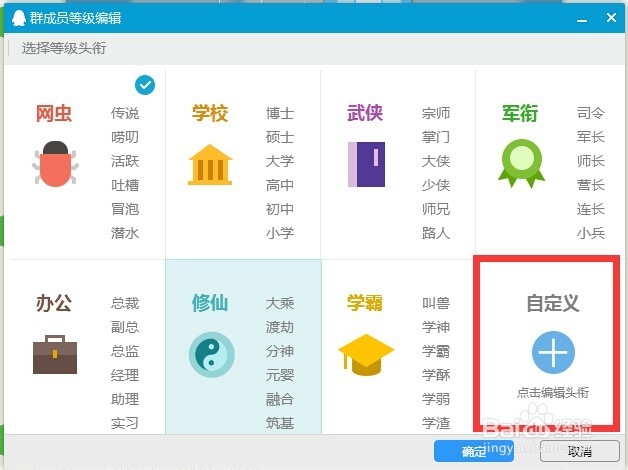Select the 办公 title heading
628x470 pixels.
(54, 303)
